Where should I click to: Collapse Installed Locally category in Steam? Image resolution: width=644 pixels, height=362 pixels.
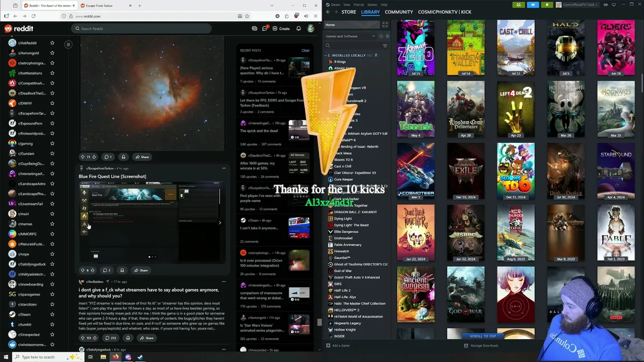[x=326, y=55]
